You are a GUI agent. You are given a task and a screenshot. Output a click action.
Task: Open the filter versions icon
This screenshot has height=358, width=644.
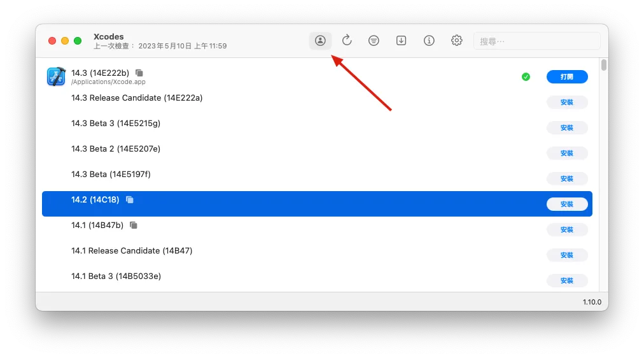click(374, 41)
